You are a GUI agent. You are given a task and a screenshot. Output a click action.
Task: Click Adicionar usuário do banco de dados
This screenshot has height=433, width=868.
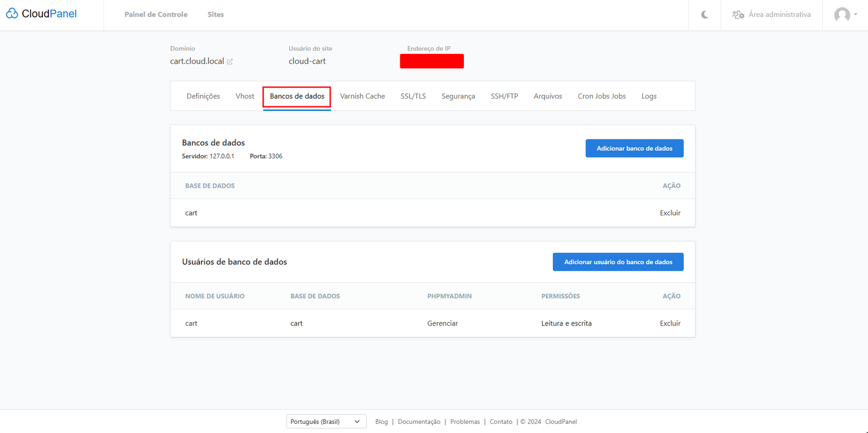[618, 262]
